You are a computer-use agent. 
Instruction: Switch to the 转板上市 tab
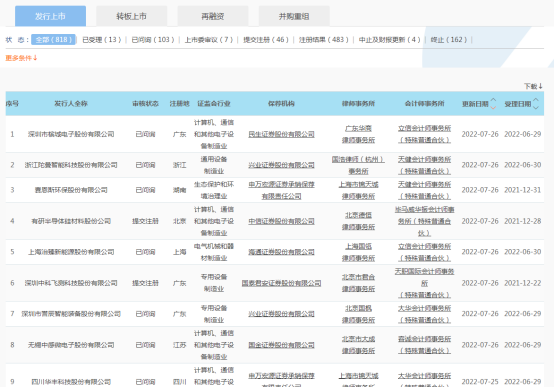(x=131, y=16)
